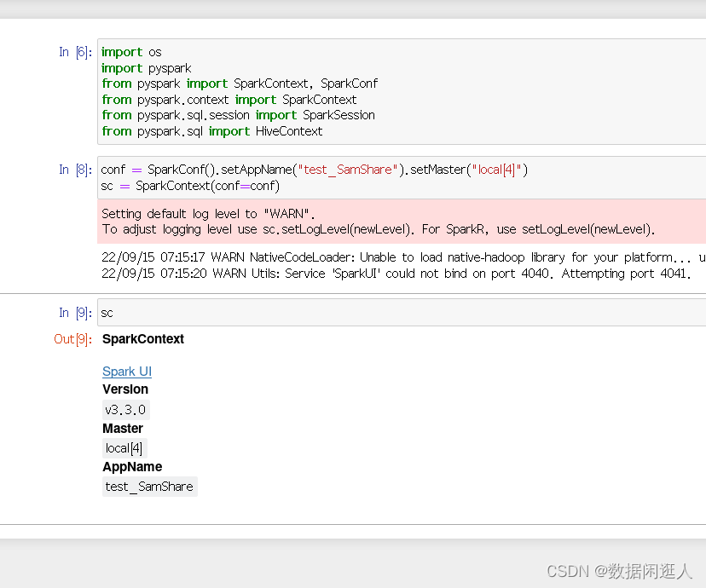Click the "local[4]" string in setMaster
This screenshot has width=706, height=588.
(x=496, y=170)
